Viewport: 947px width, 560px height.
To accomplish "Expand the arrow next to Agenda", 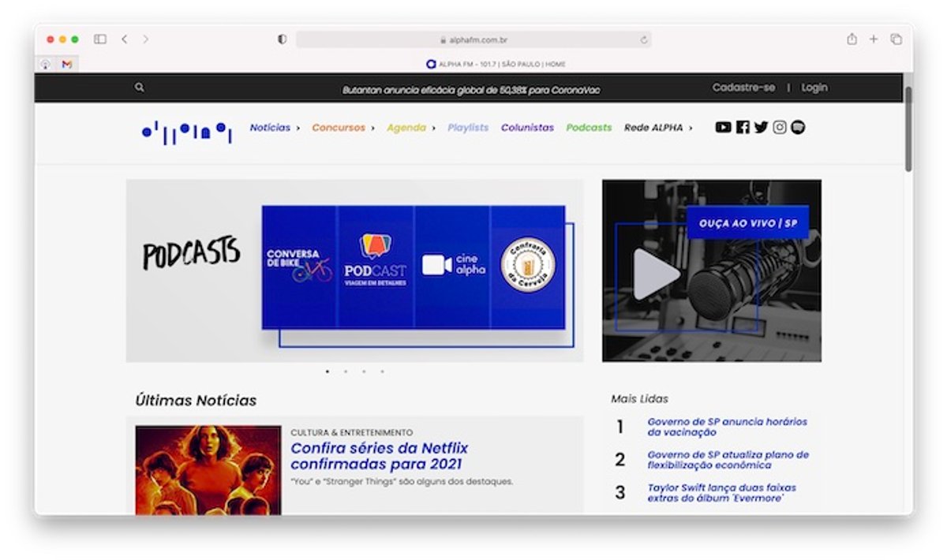I will (433, 128).
